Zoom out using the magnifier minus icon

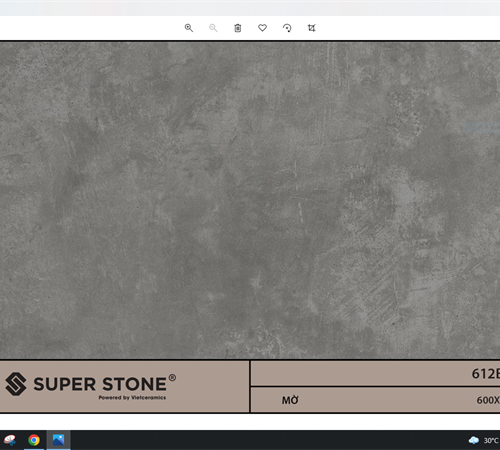click(x=213, y=28)
